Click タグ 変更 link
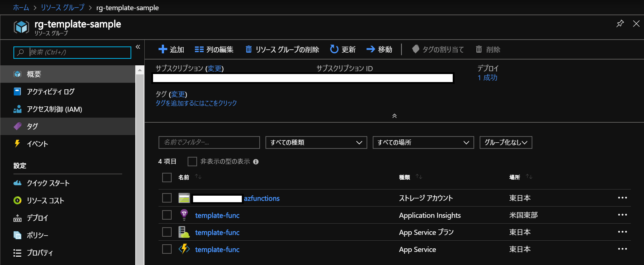The image size is (644, 265). point(178,94)
